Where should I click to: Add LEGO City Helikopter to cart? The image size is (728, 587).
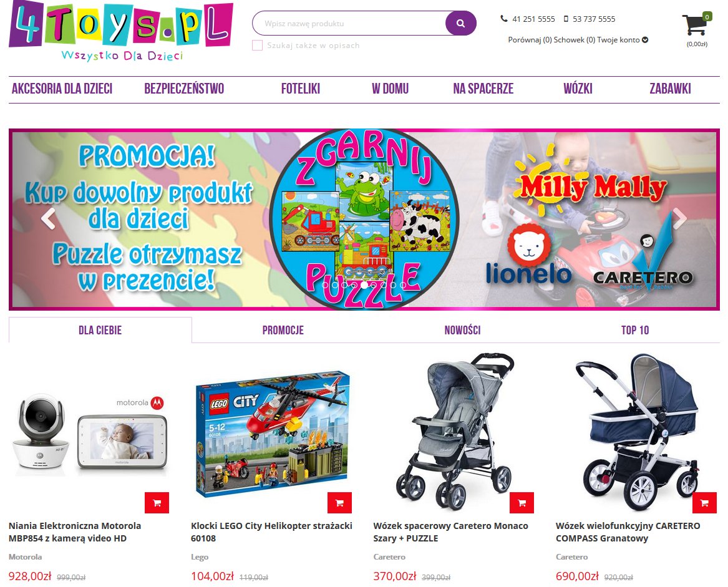pyautogui.click(x=339, y=503)
